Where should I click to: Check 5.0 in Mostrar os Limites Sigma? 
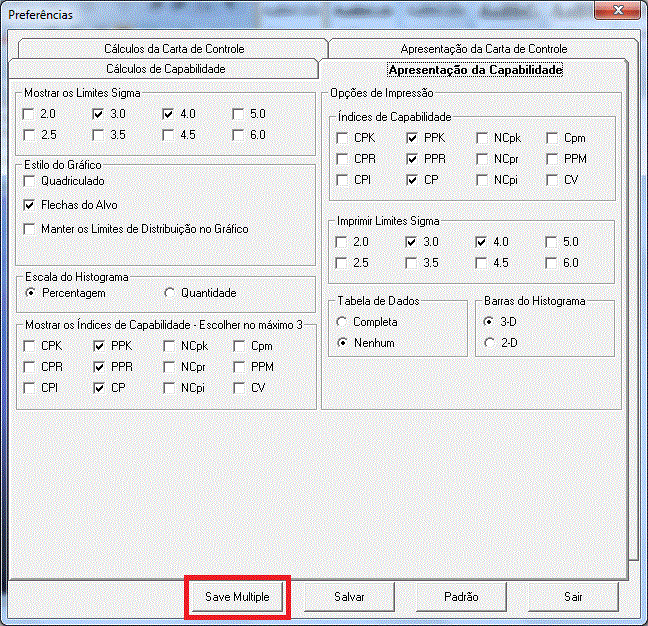pyautogui.click(x=238, y=114)
